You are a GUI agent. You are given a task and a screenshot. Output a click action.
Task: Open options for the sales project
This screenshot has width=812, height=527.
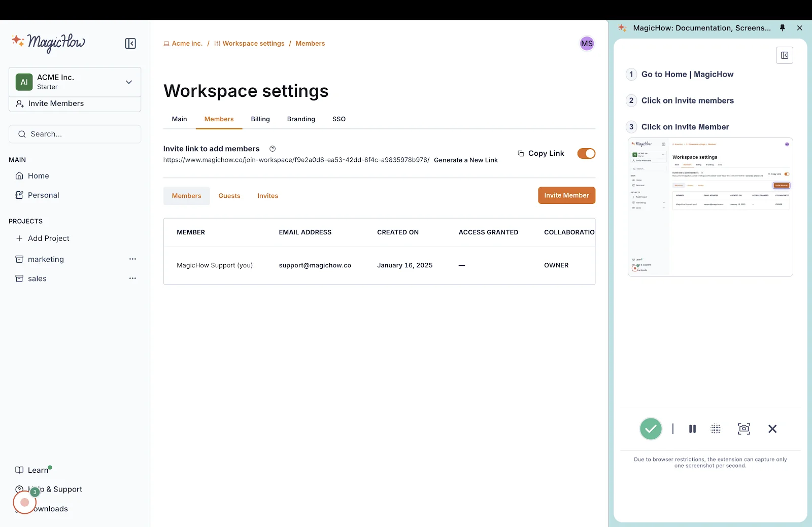point(132,278)
